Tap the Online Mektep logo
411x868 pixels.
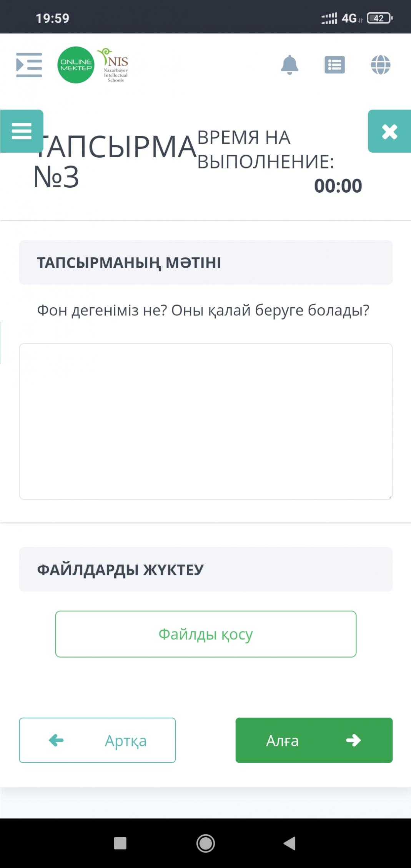pyautogui.click(x=76, y=65)
